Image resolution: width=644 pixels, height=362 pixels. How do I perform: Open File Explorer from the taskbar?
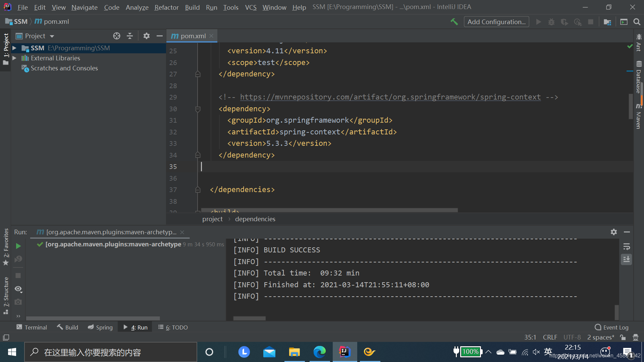pos(294,352)
